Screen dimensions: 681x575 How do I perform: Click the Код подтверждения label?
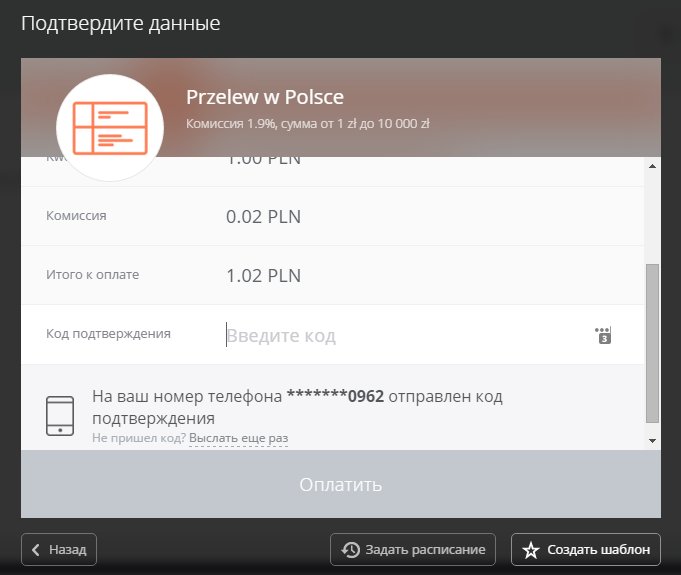click(x=108, y=334)
